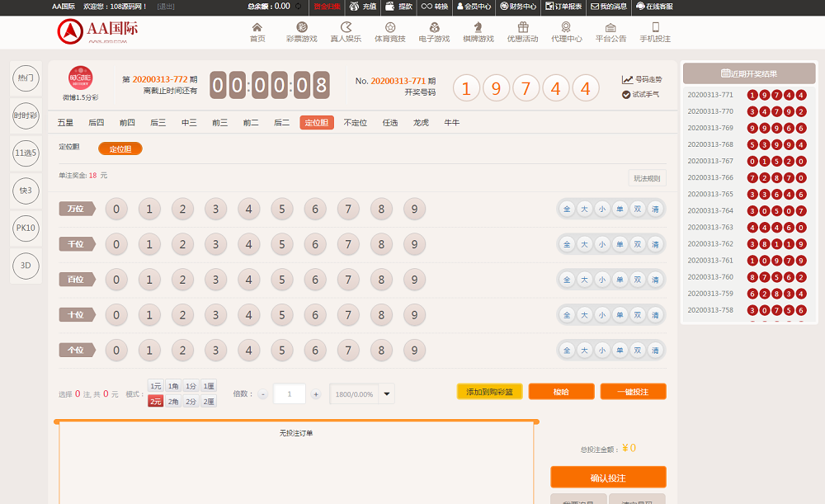The image size is (825, 504).
Task: Choose 1角 betting mode
Action: [173, 386]
